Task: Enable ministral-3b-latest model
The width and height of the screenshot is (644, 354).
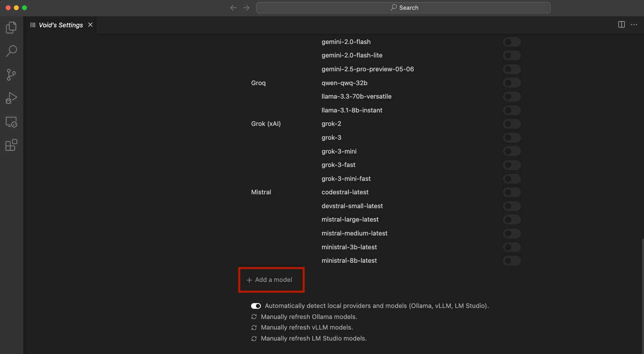Action: pyautogui.click(x=512, y=247)
